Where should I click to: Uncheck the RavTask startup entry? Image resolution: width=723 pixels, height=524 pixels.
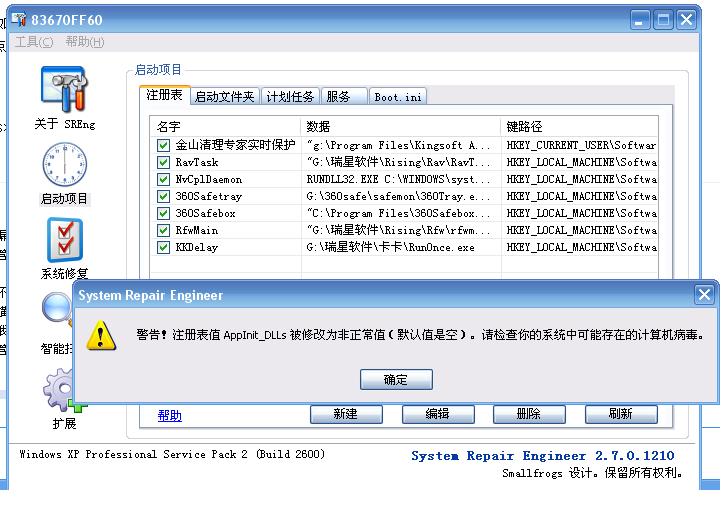[163, 162]
